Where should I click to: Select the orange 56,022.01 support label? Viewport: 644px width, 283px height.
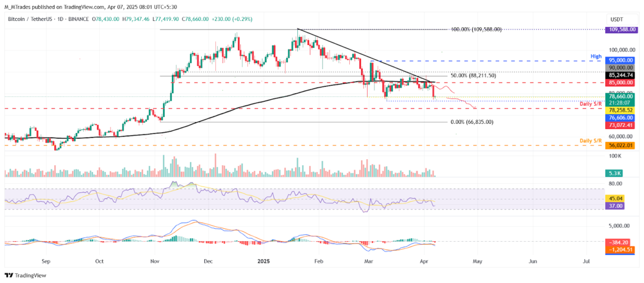coord(620,145)
